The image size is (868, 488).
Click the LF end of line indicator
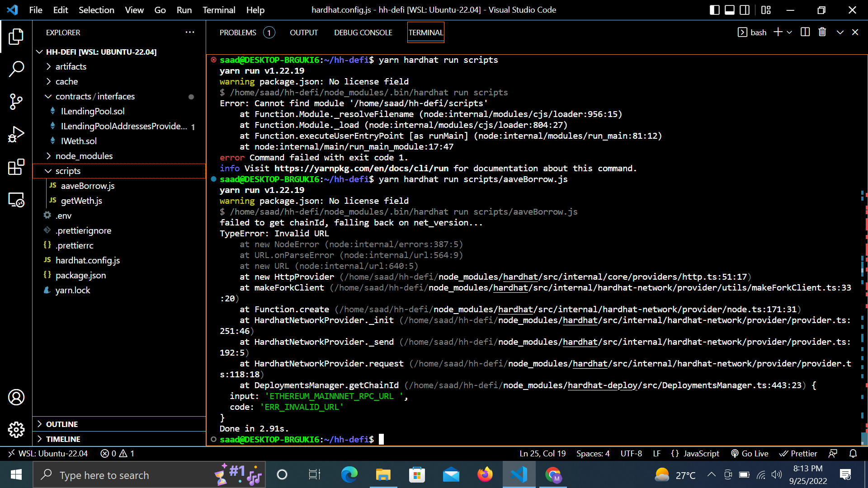point(656,453)
